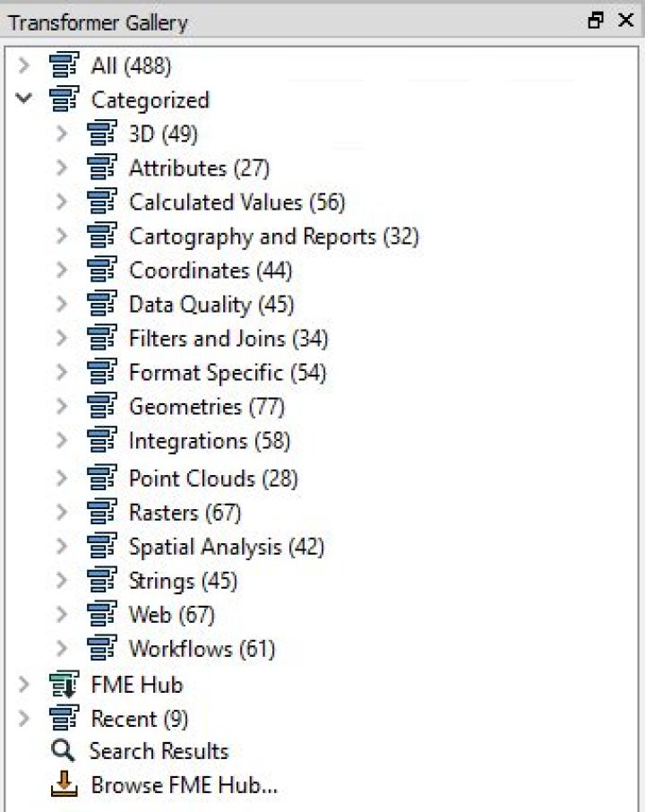Screen dimensions: 645x812
Task: Click the Geometries category icon
Action: coord(102,406)
